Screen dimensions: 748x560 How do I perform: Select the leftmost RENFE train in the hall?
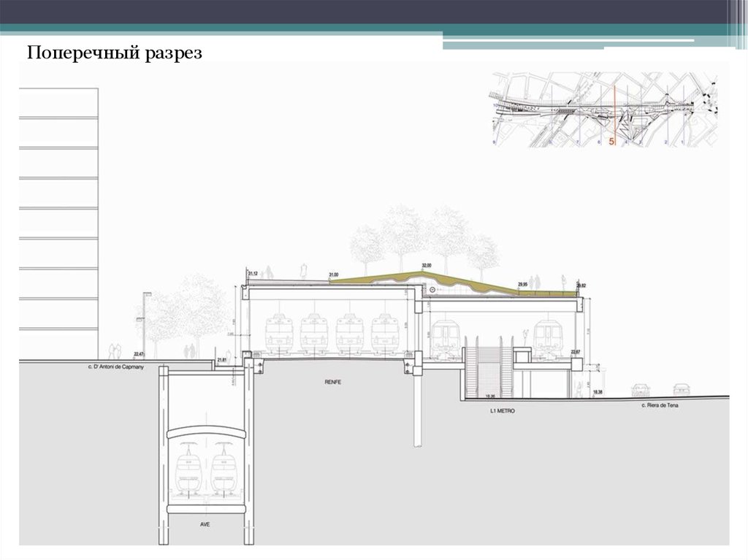280,334
